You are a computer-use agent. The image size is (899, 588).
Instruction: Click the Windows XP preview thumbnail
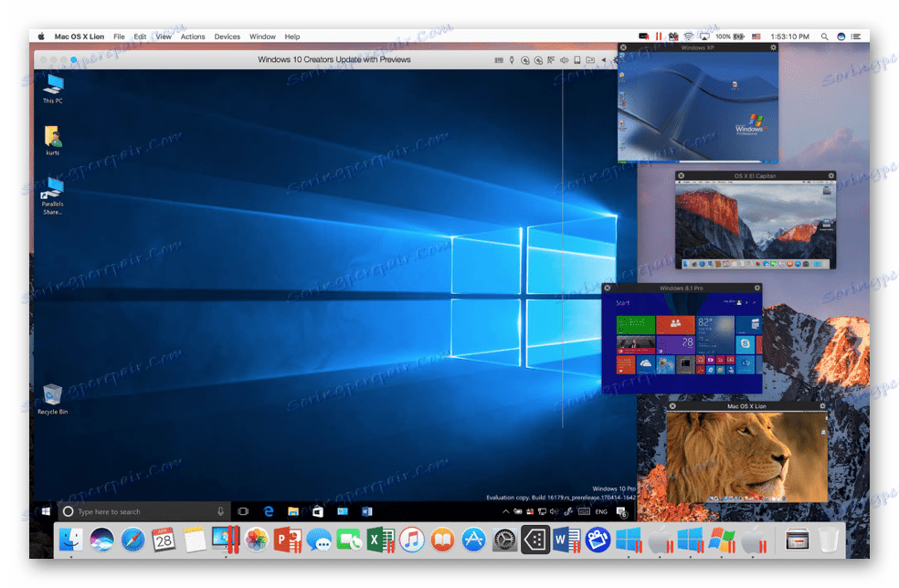698,107
